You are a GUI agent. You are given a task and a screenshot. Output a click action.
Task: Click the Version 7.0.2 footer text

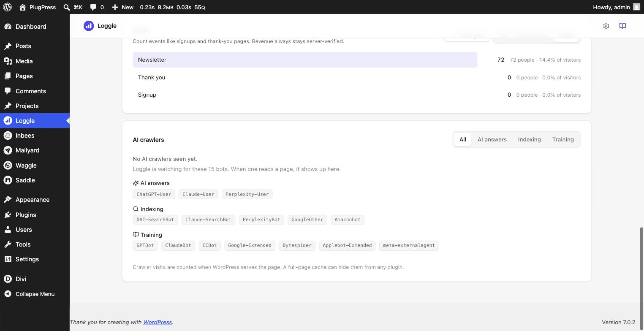618,322
